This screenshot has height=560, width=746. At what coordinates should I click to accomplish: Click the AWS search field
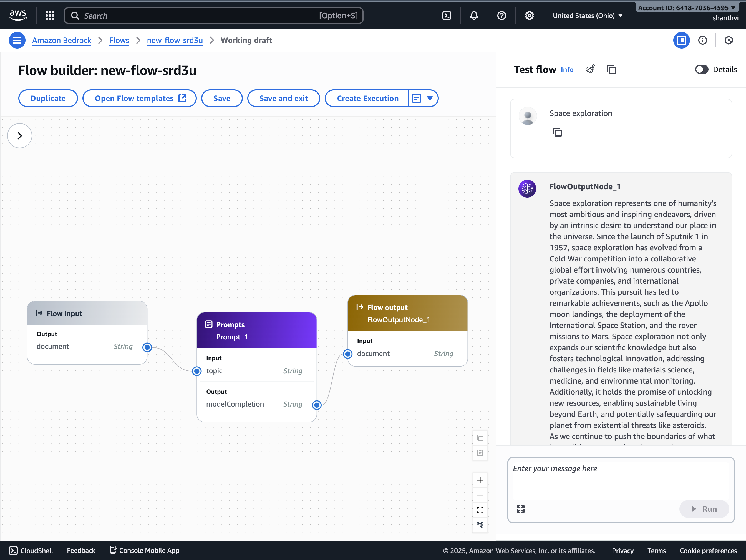tap(213, 16)
